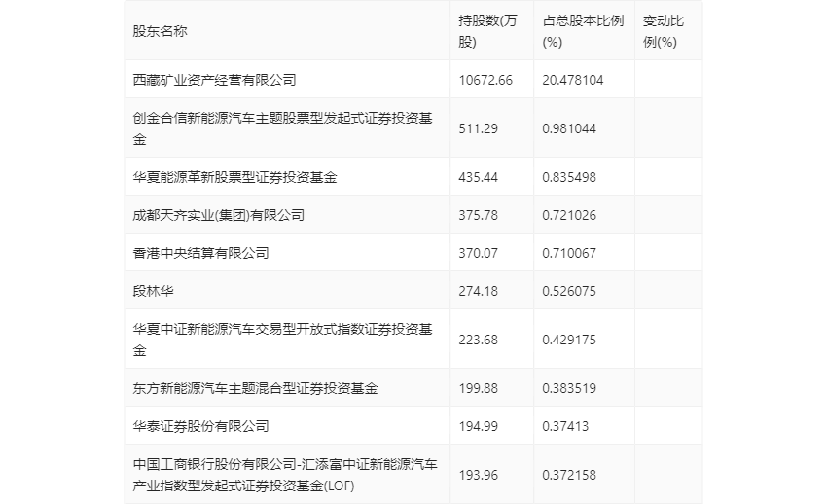Select 华夏能源革新股票型证券投资基金 shareholder name
Viewport: 827px width, 504px height.
point(234,177)
